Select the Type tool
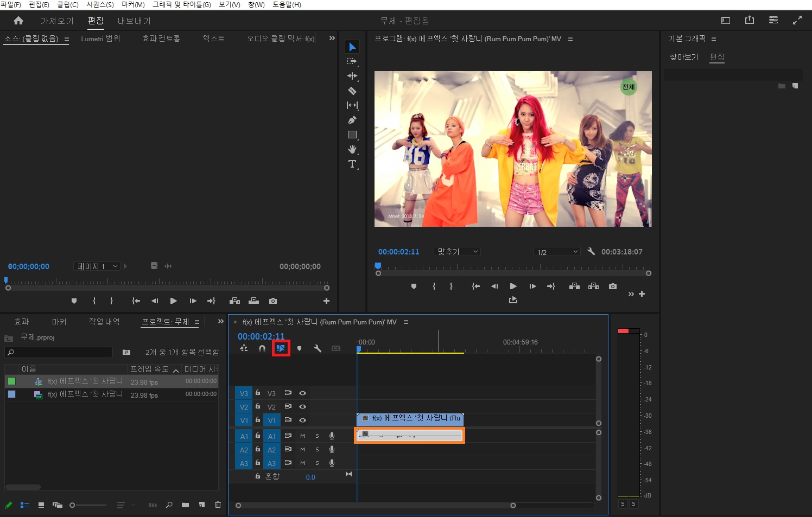This screenshot has width=812, height=517. tap(352, 164)
